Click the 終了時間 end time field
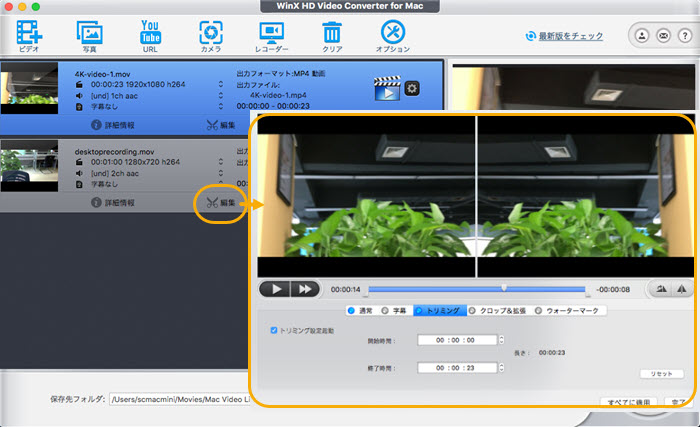The height and width of the screenshot is (427, 700). click(x=457, y=368)
